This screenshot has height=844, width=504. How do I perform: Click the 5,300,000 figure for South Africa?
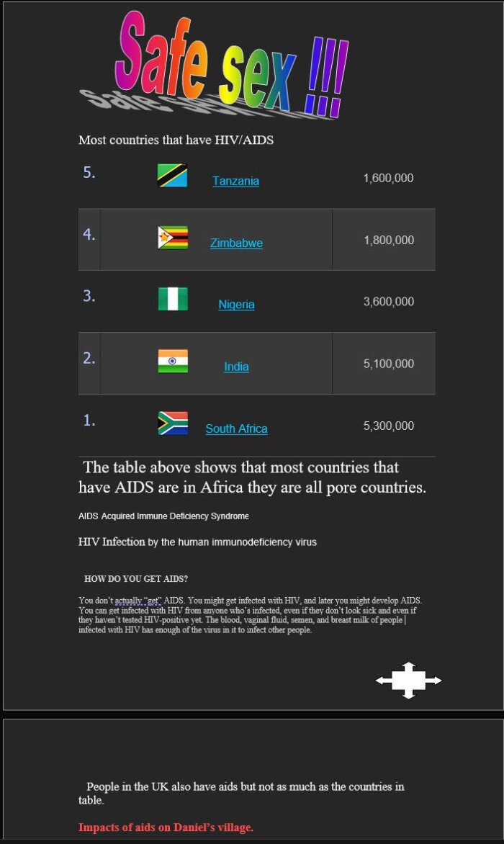[x=388, y=426]
